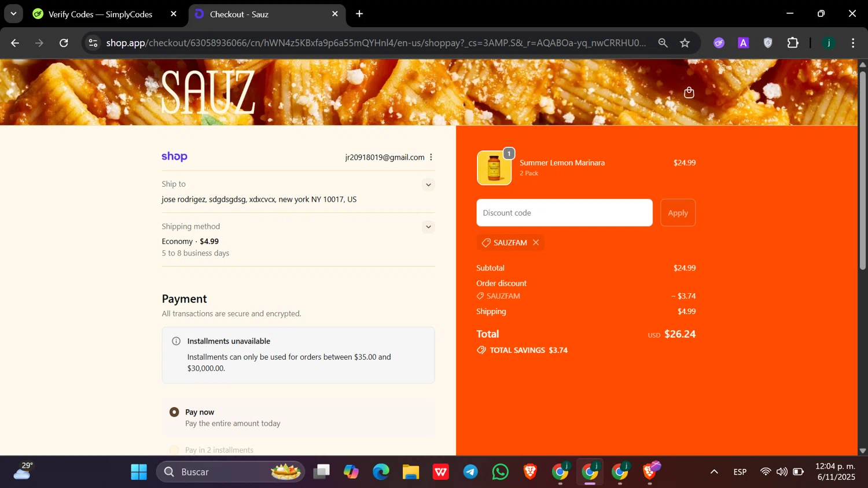This screenshot has width=868, height=488.
Task: Open account options three-dot menu beside email
Action: [431, 157]
